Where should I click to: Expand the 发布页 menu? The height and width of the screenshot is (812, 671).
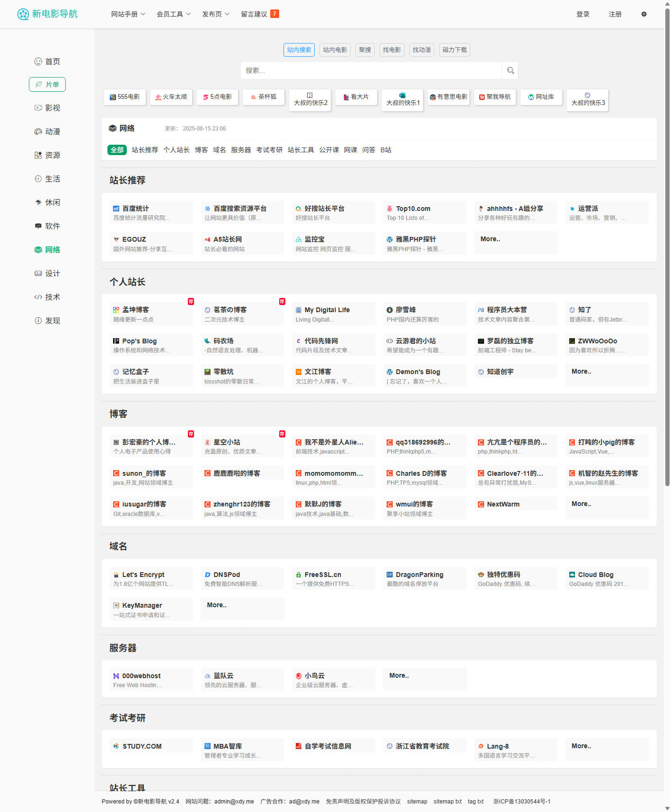click(215, 14)
